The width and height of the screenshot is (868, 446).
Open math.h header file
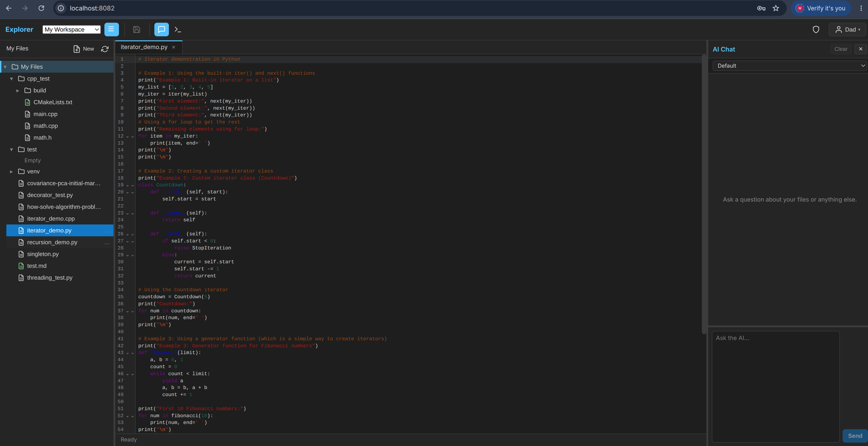coord(42,138)
